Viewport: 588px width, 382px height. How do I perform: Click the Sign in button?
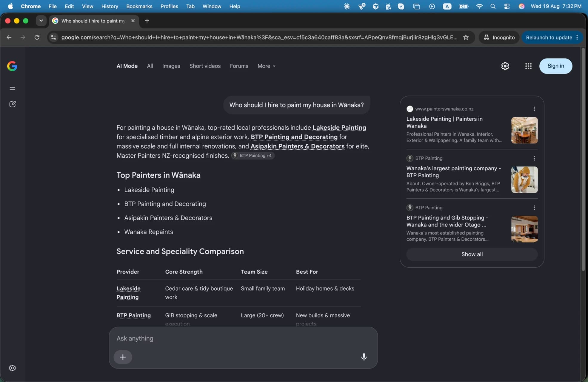tap(556, 66)
